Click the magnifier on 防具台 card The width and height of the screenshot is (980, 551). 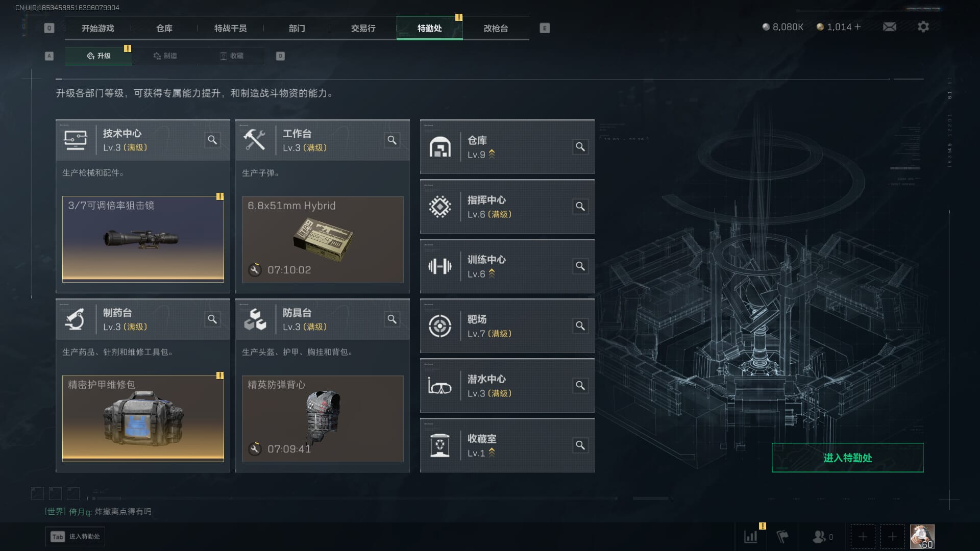[392, 319]
